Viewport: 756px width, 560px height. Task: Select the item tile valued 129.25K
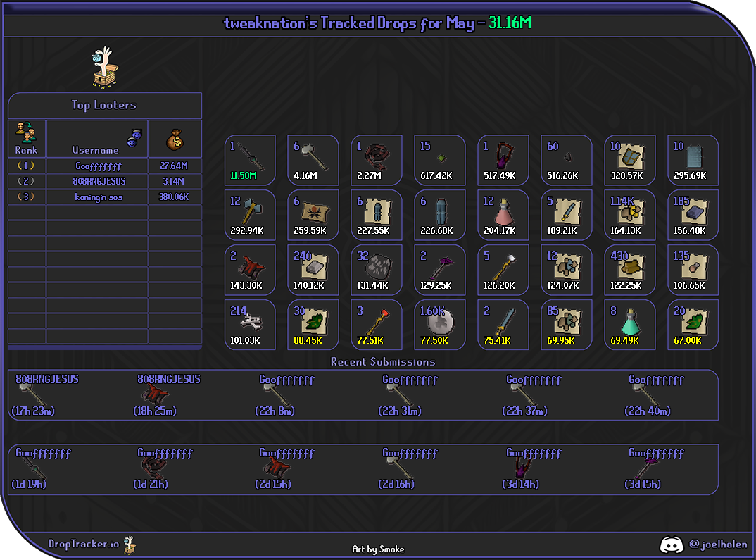[x=440, y=270]
